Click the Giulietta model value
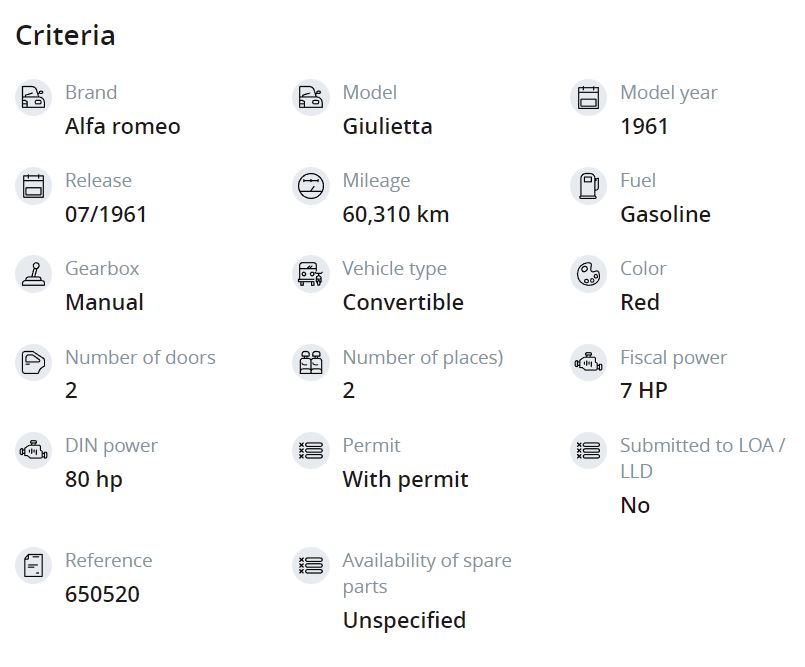The width and height of the screenshot is (805, 667). point(388,126)
